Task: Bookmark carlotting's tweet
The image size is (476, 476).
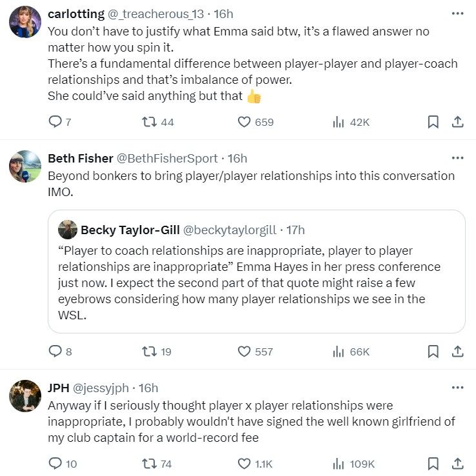Action: click(433, 122)
